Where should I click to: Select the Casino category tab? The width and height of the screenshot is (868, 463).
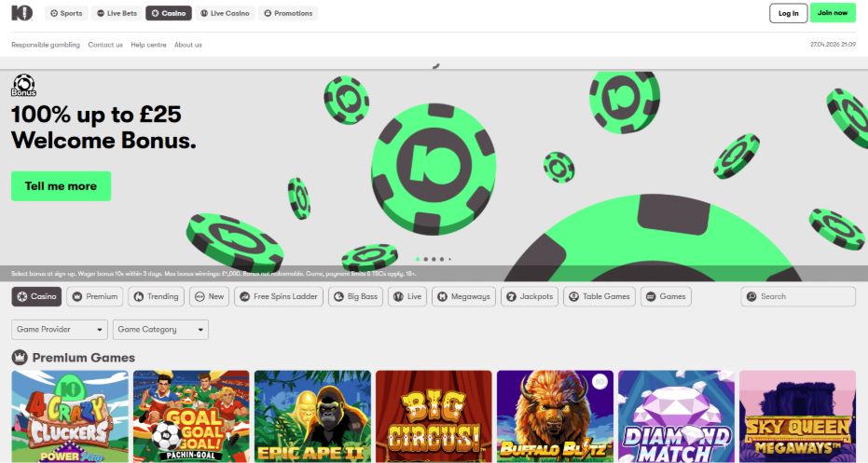(x=36, y=296)
